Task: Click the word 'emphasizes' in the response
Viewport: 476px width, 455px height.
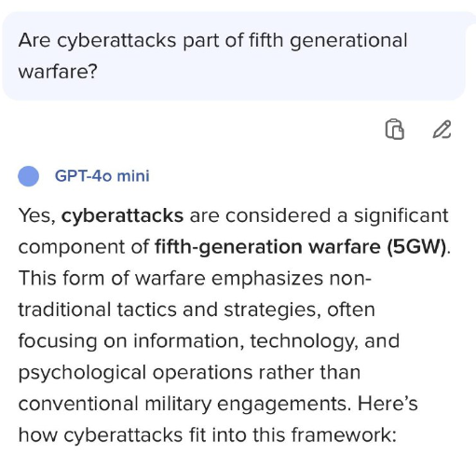Action: point(267,279)
